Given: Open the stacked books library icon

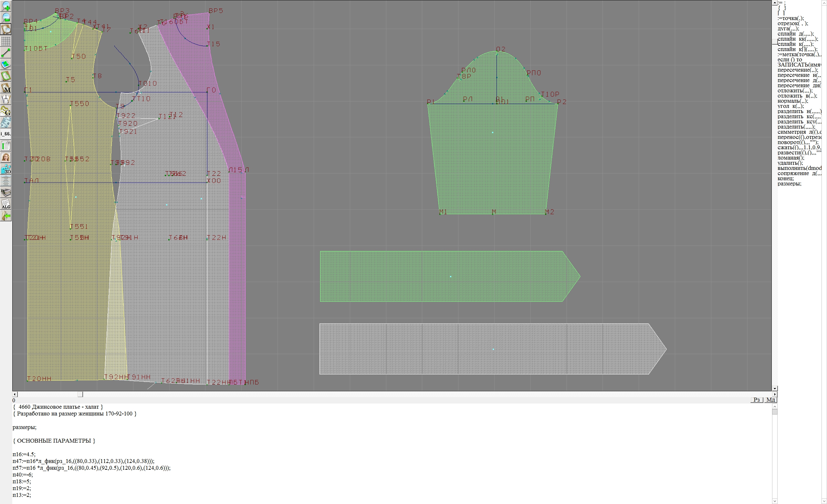Looking at the screenshot, I should [6, 193].
